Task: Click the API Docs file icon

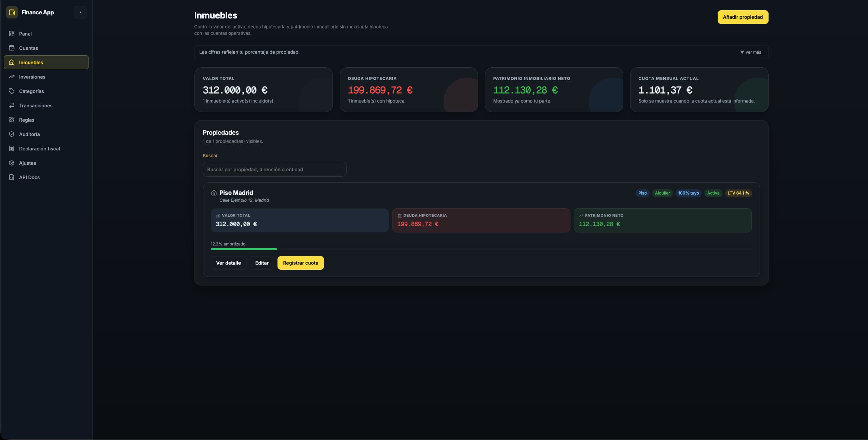Action: tap(12, 177)
